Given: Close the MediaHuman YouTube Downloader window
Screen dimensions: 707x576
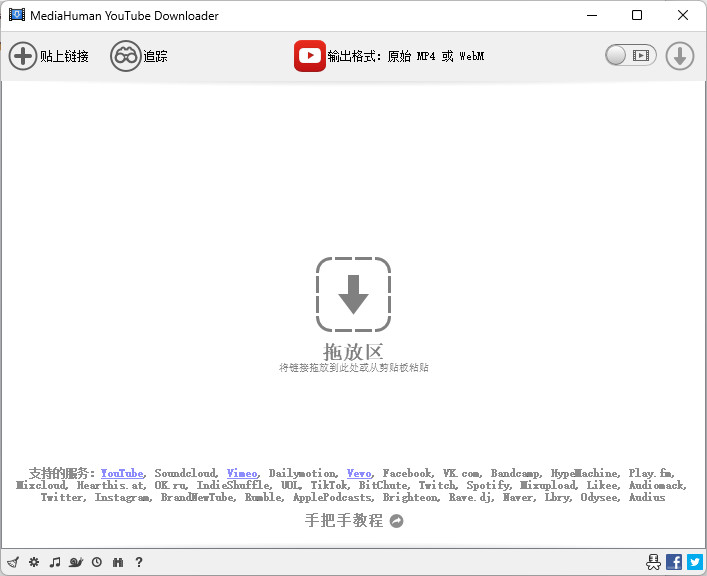Looking at the screenshot, I should (683, 15).
